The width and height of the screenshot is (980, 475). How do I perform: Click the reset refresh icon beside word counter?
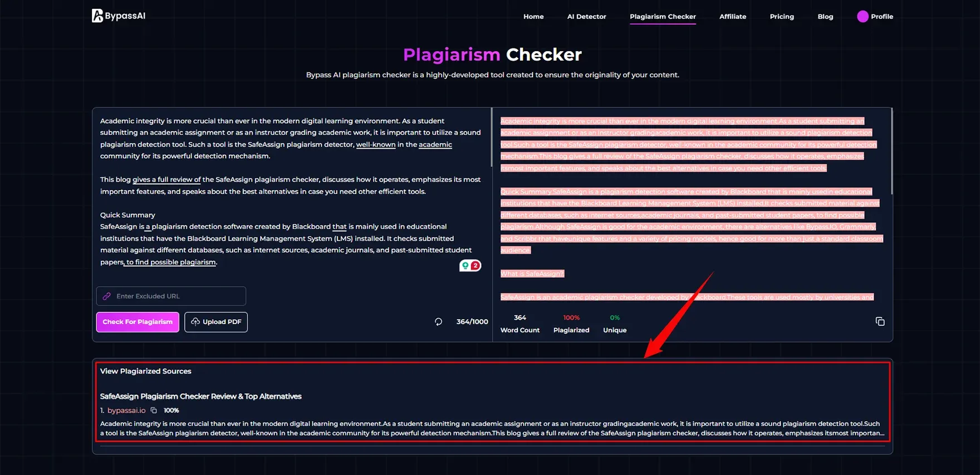coord(439,322)
